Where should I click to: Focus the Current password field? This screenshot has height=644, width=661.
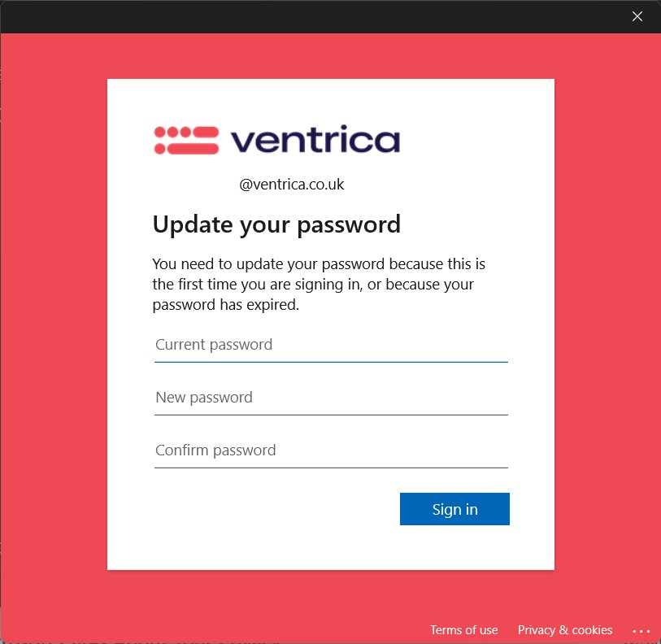331,345
